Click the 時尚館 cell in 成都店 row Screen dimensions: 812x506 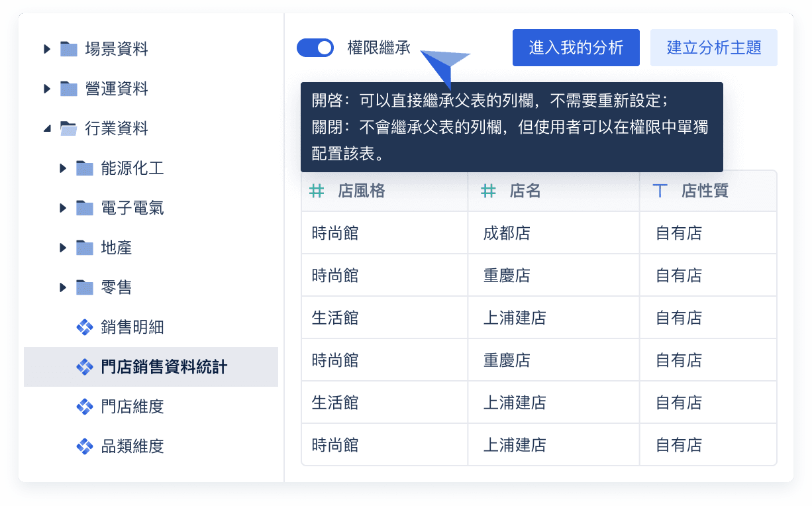(384, 233)
